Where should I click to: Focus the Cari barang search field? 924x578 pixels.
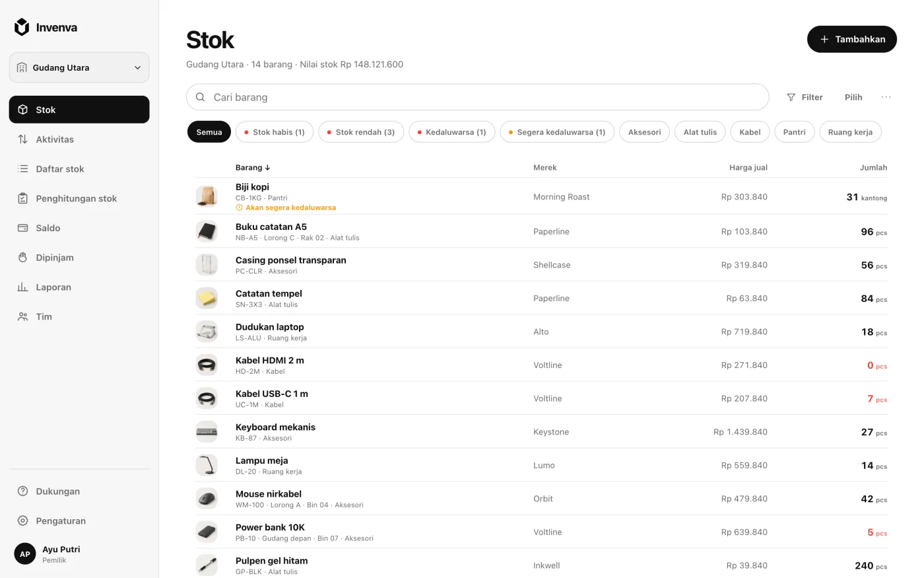[x=478, y=97]
